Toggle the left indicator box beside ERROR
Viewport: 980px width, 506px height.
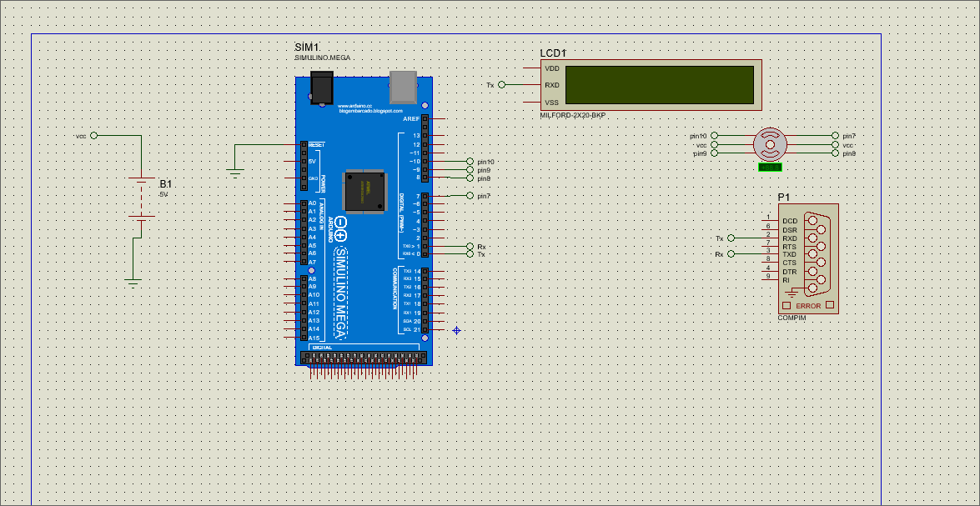787,305
